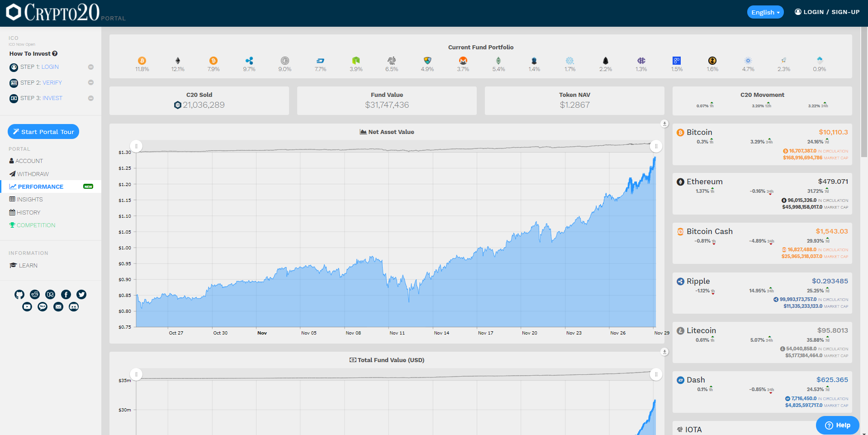Open the English language dropdown

(x=765, y=12)
